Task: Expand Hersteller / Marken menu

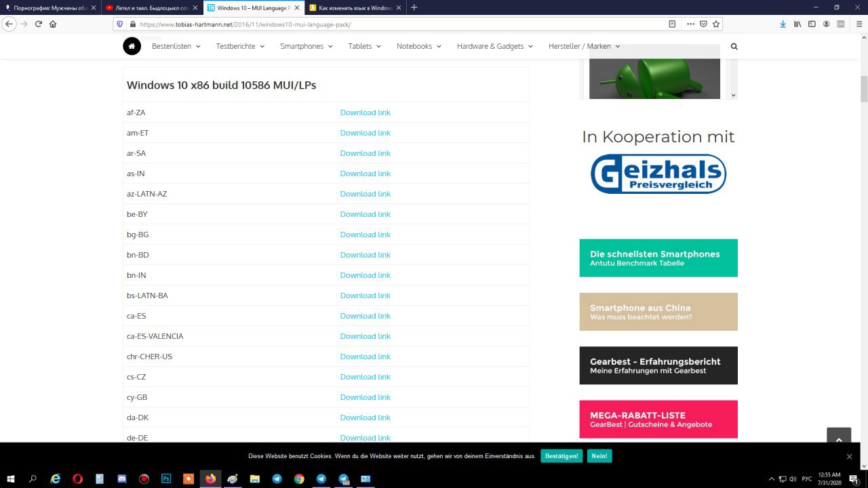Action: [584, 46]
